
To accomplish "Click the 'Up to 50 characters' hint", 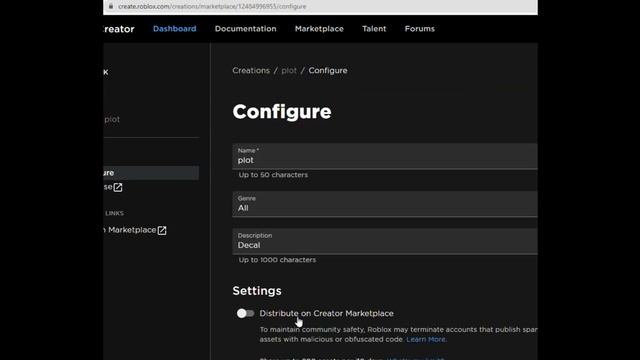I will pos(273,175).
